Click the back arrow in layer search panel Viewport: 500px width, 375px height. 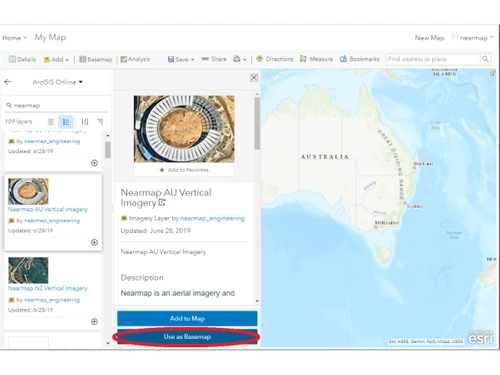(x=8, y=82)
